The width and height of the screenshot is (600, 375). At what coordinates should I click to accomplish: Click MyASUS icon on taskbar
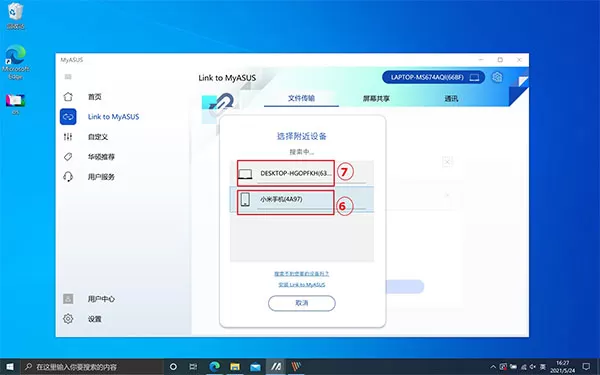[276, 367]
